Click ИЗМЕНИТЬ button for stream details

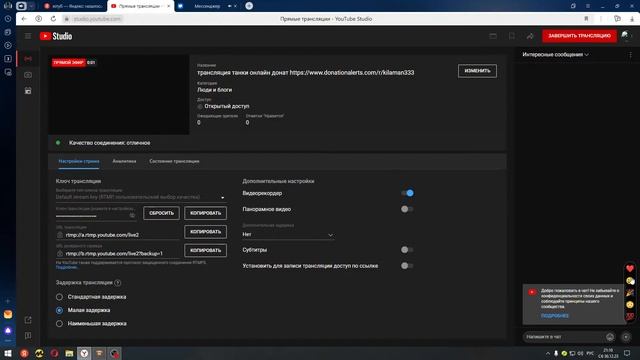[477, 71]
